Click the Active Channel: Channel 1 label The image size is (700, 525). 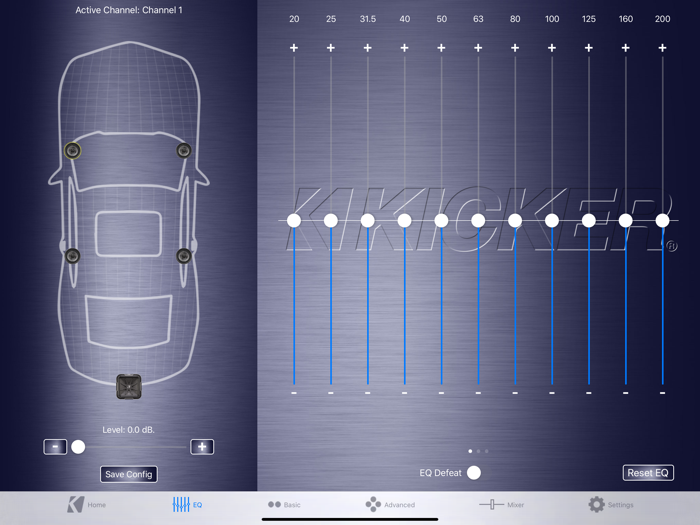pos(129,10)
